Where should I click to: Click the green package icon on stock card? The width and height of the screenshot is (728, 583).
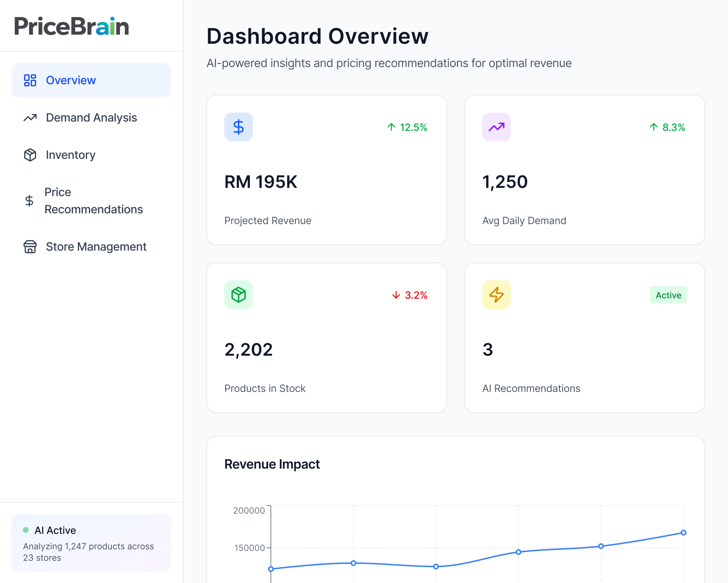[x=238, y=294]
